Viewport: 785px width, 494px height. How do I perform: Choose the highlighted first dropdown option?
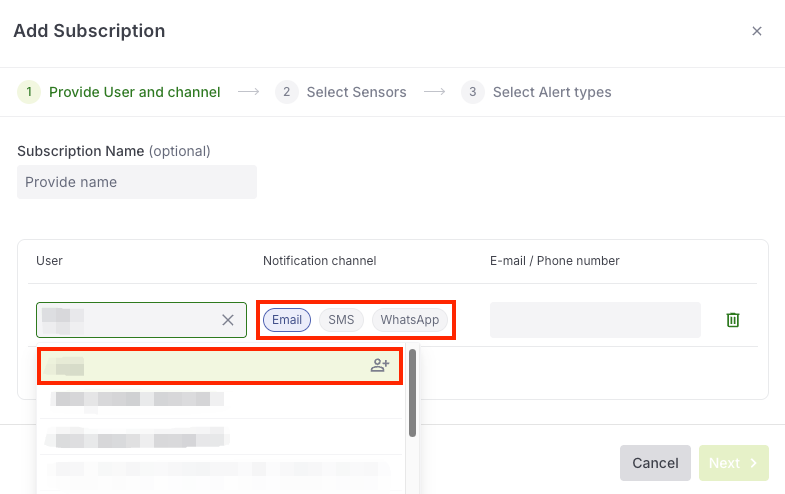point(220,366)
